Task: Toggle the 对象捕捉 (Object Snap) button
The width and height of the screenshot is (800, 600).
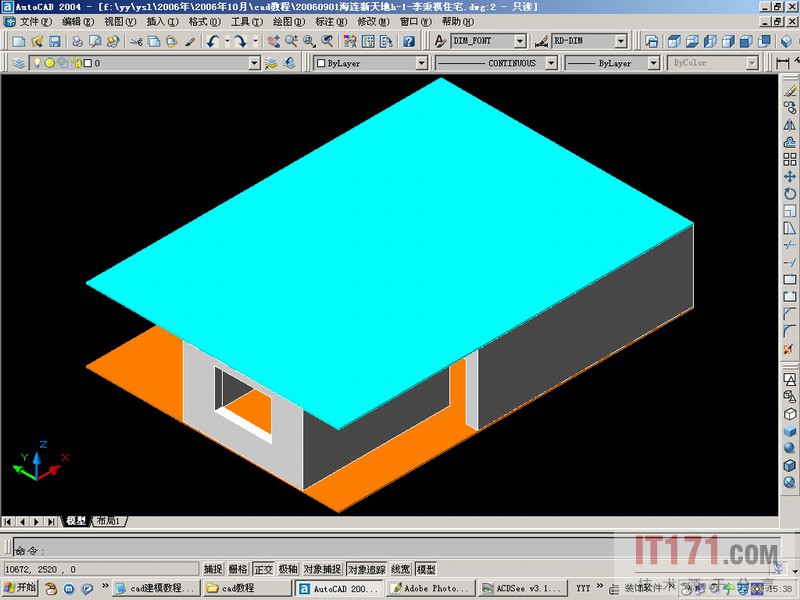Action: point(324,569)
